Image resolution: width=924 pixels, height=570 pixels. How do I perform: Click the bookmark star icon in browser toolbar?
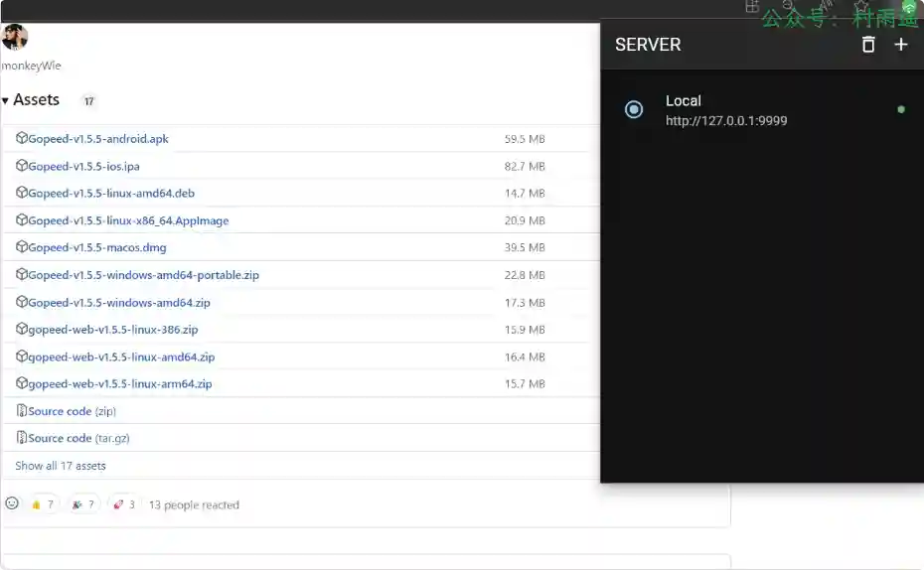click(x=861, y=8)
